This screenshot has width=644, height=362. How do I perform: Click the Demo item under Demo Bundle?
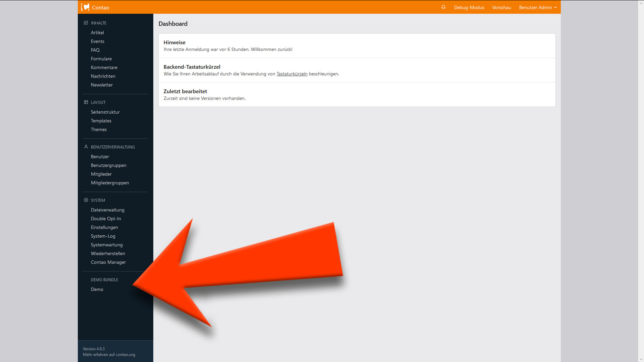(x=97, y=289)
